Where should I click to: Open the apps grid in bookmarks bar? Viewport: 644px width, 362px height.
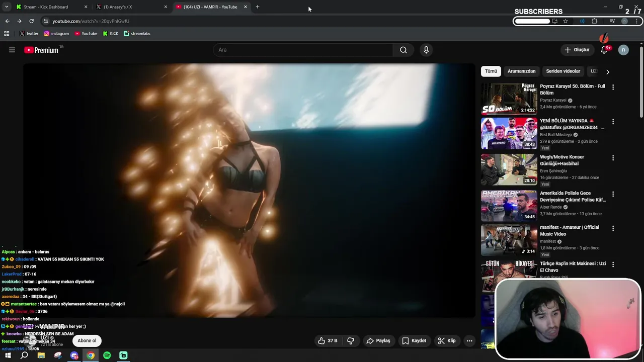click(7, 34)
